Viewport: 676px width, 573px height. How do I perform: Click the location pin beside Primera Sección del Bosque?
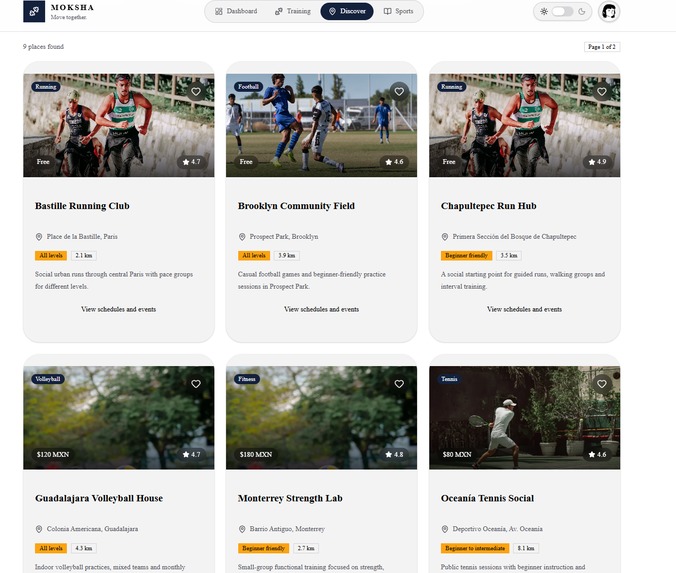click(x=445, y=237)
